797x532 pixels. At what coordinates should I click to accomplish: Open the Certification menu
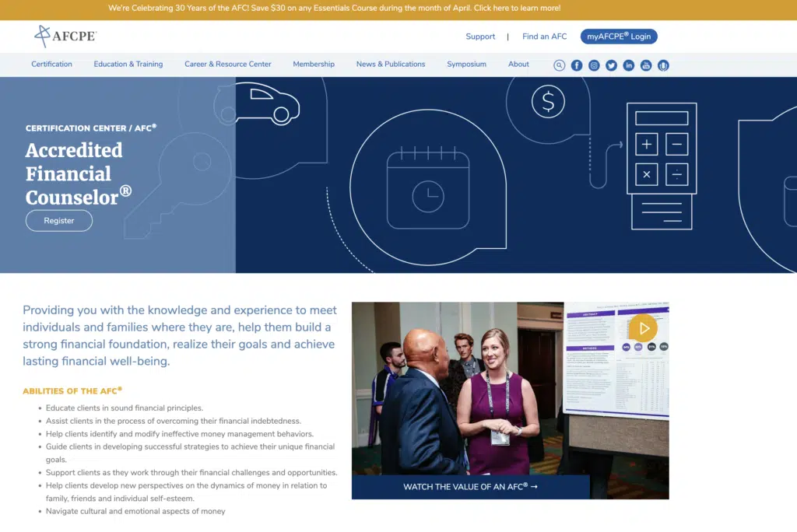point(51,65)
